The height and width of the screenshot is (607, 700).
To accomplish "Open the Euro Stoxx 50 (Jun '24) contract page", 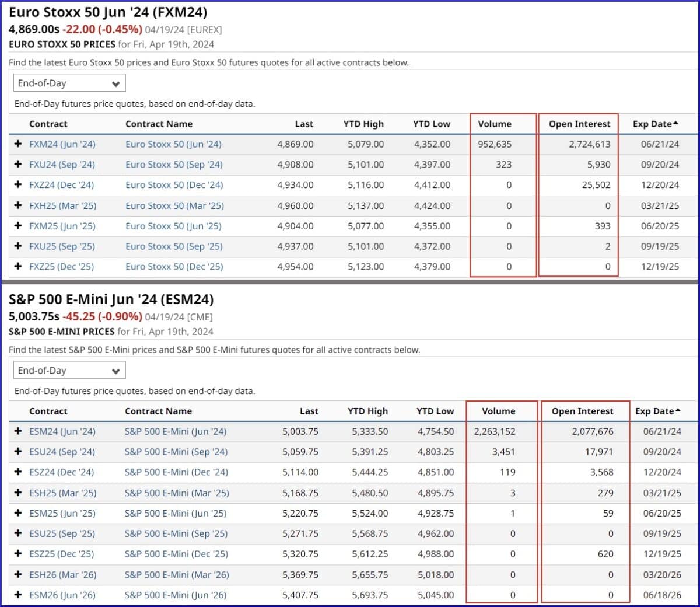I will 173,144.
